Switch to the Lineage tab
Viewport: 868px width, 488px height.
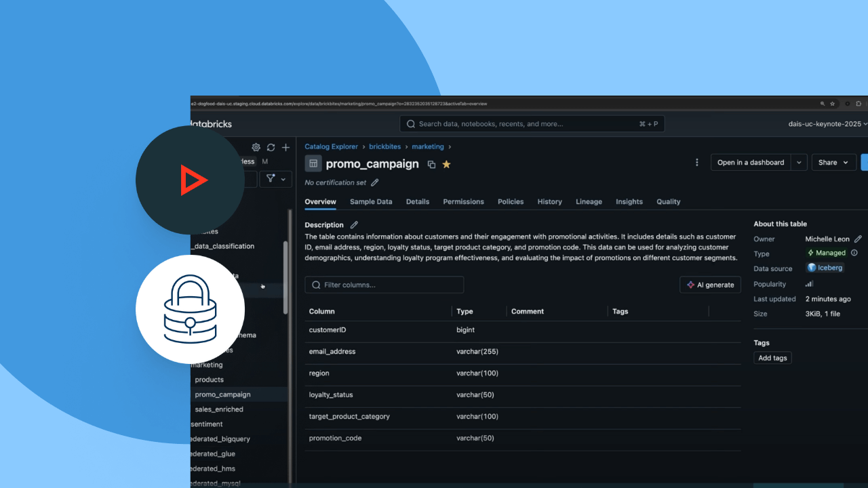(x=589, y=202)
